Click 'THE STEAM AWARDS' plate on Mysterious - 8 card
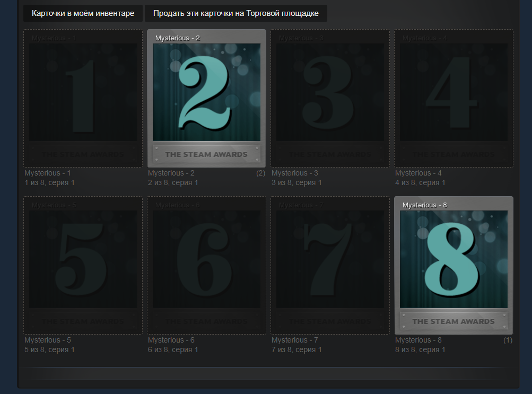 tap(453, 321)
